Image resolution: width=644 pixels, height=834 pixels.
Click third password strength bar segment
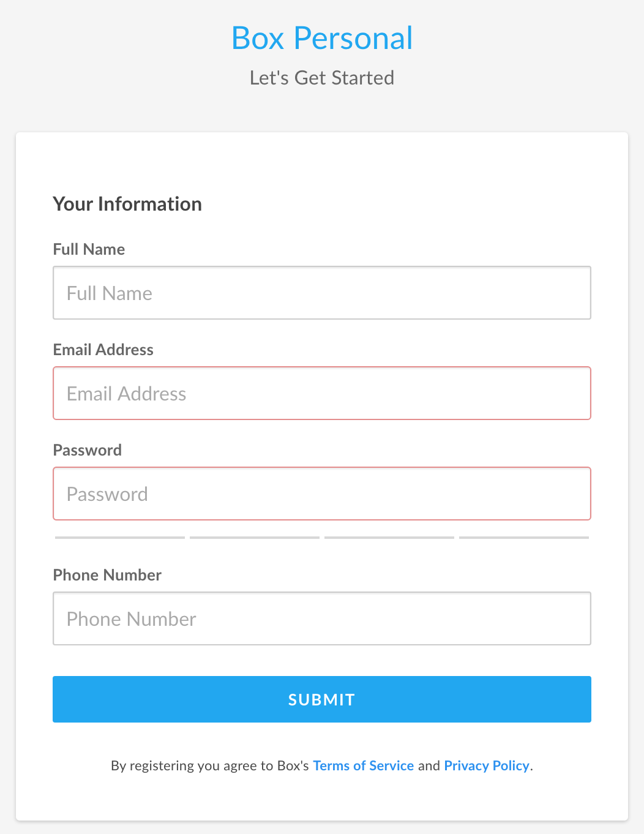click(389, 538)
